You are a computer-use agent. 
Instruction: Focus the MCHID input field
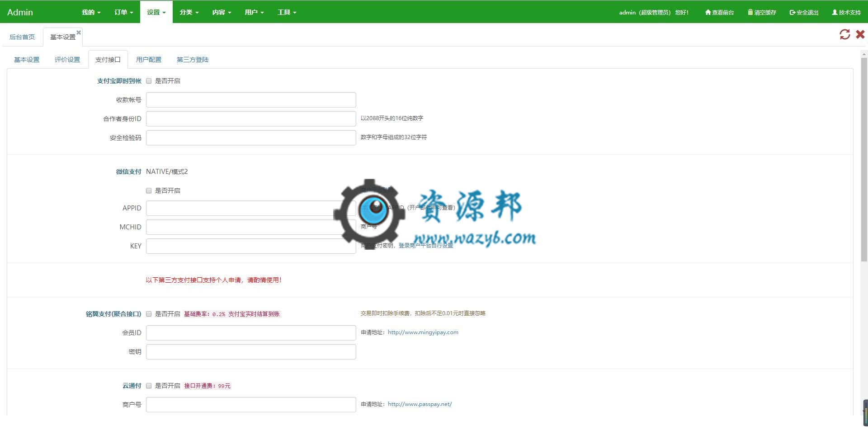[251, 227]
